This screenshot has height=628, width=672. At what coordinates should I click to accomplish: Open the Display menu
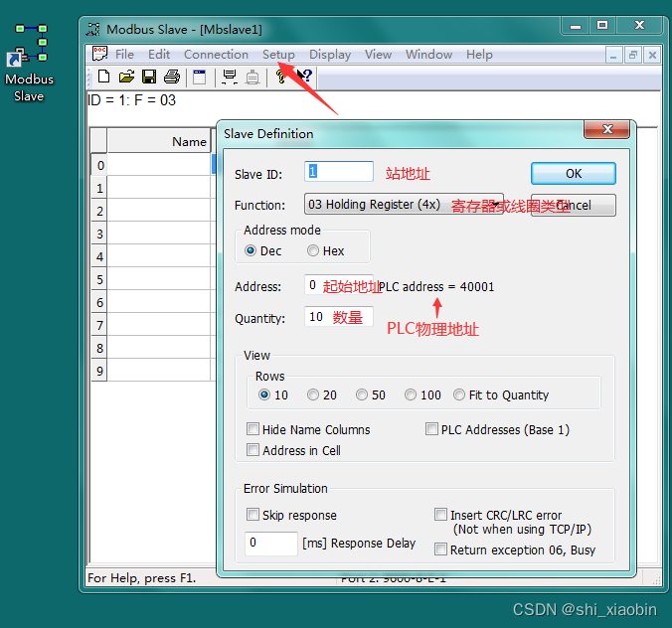click(x=330, y=55)
